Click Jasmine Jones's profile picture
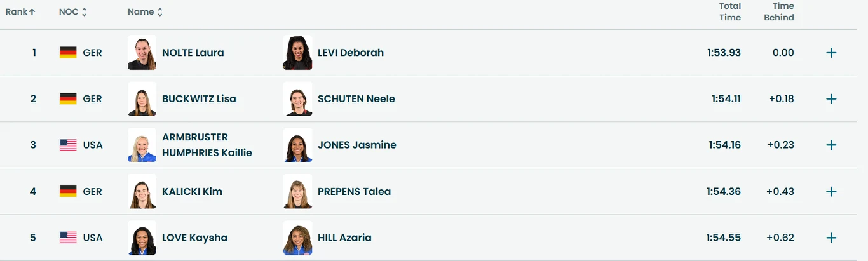This screenshot has width=868, height=261. [297, 145]
